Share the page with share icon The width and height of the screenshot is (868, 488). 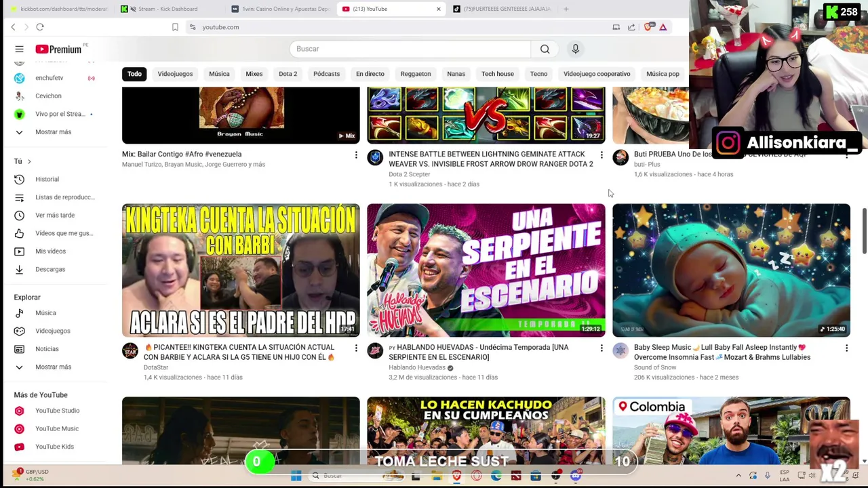click(631, 27)
